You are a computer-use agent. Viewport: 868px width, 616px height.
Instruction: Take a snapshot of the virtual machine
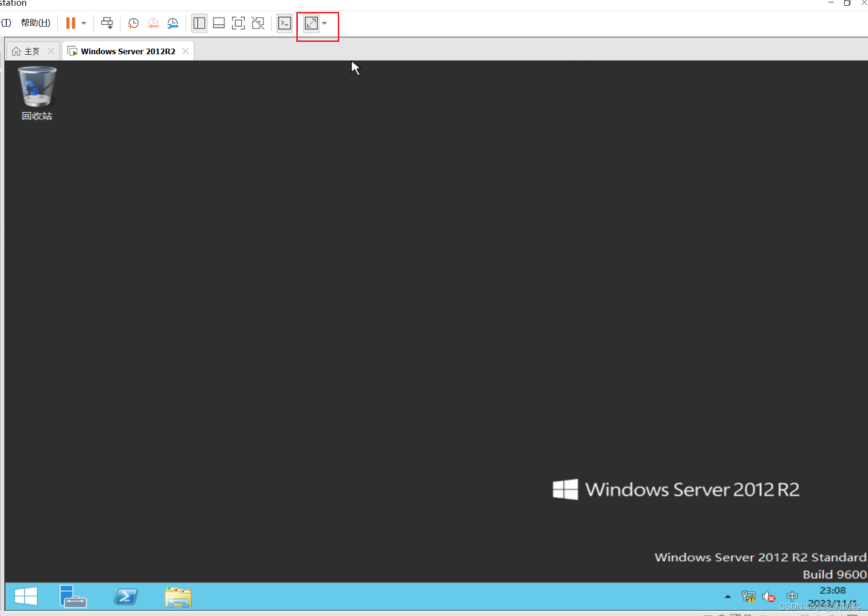[x=133, y=23]
